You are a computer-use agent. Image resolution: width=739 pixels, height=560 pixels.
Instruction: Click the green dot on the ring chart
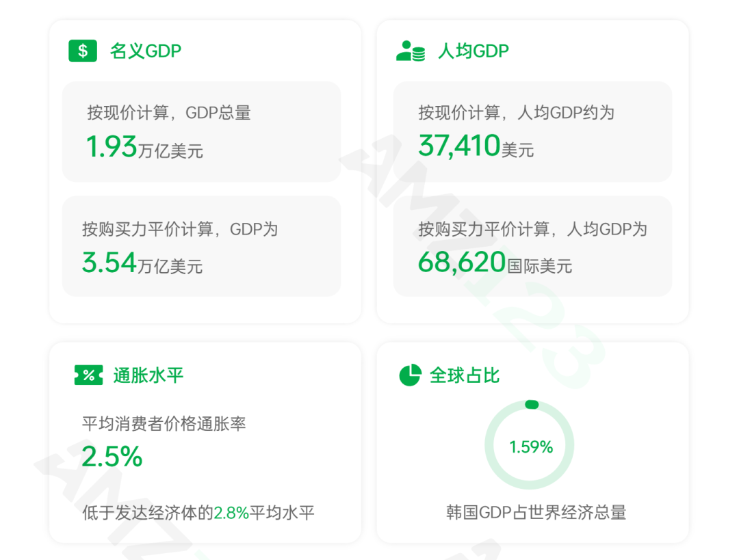point(532,405)
